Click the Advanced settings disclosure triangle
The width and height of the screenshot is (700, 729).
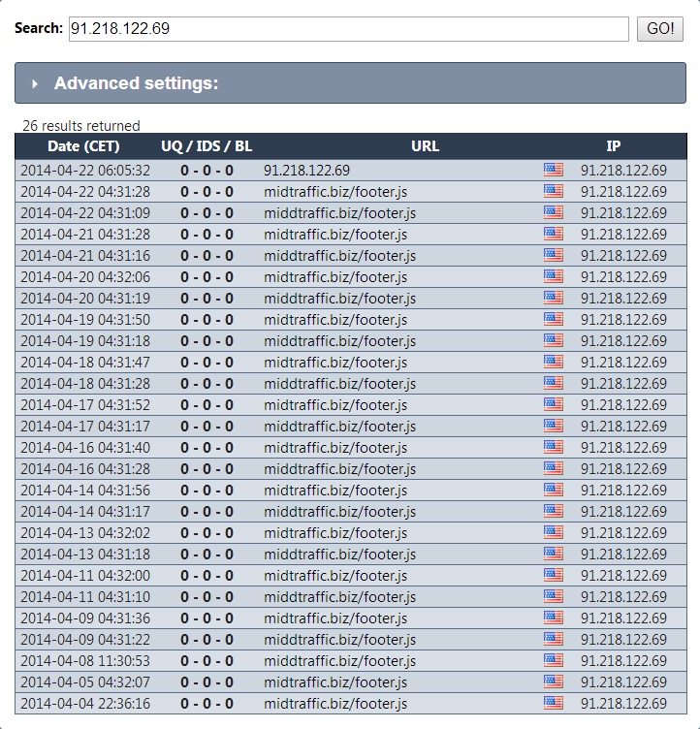[35, 84]
